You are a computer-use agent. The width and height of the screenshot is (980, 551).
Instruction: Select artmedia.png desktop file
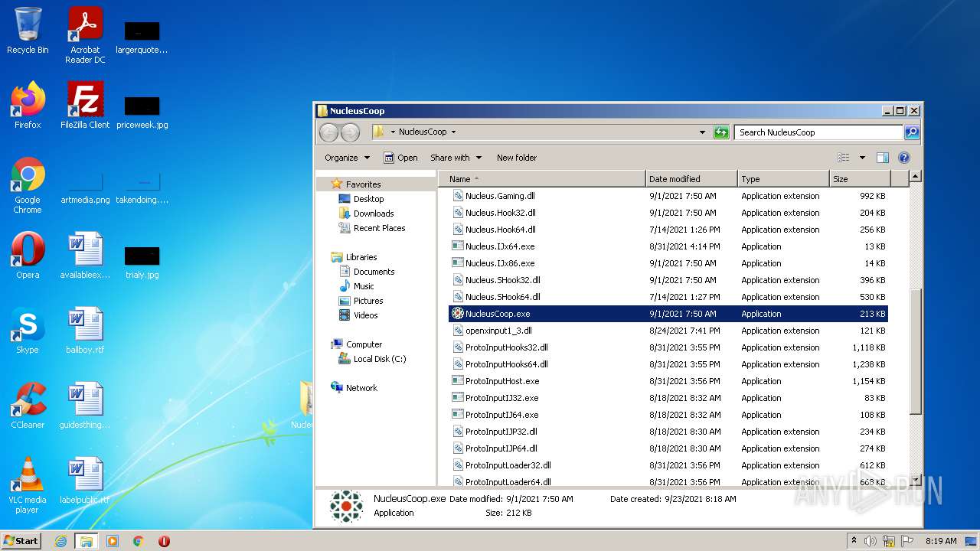coord(85,187)
